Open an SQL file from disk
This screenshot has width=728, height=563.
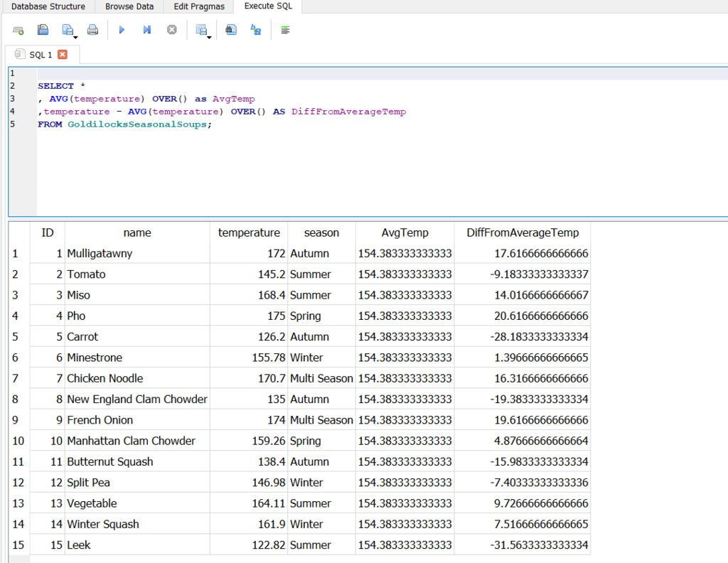pos(42,29)
